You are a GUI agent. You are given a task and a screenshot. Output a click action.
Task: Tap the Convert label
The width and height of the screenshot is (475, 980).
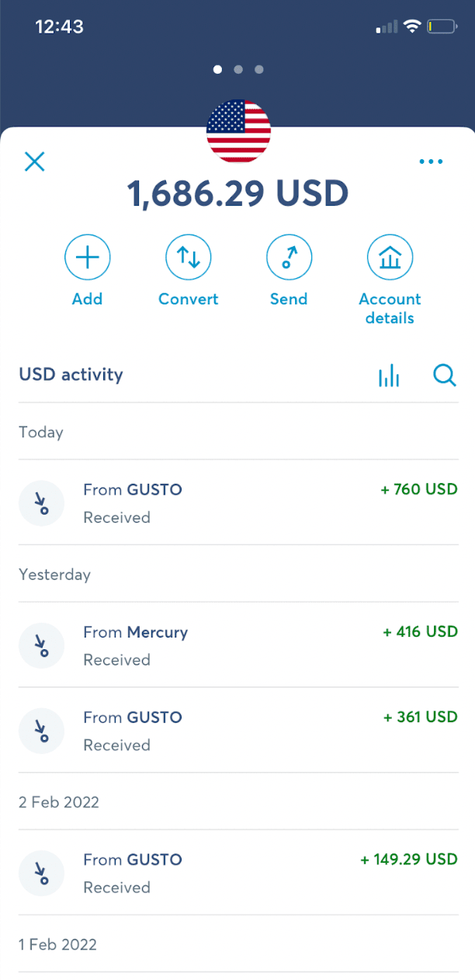coord(189,300)
